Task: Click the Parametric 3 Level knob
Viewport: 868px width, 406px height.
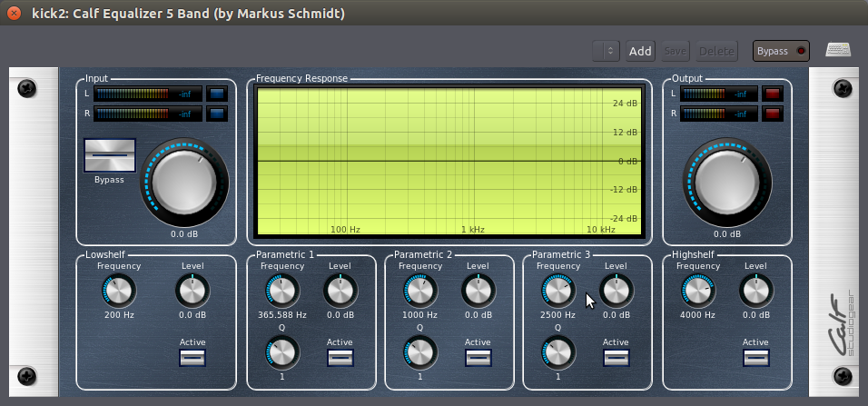Action: click(616, 291)
